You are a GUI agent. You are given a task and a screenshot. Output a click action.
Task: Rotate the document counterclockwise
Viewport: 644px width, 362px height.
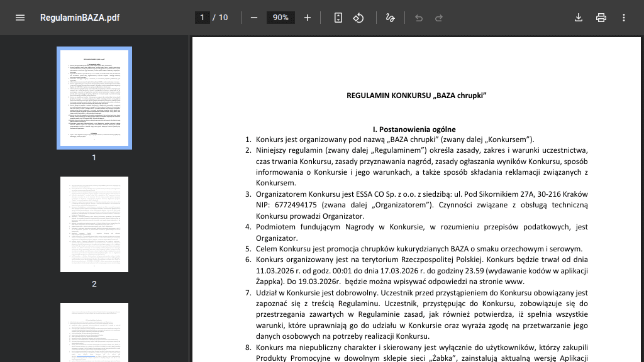click(x=358, y=18)
